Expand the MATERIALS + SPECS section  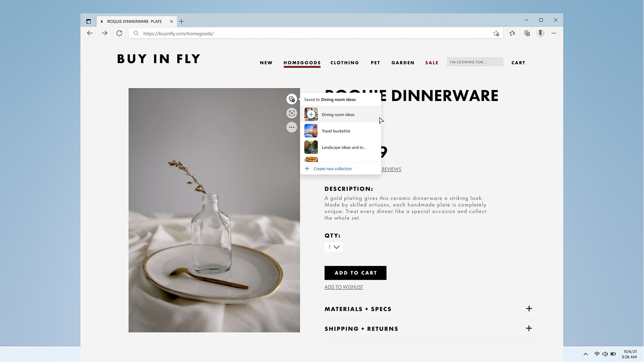529,308
